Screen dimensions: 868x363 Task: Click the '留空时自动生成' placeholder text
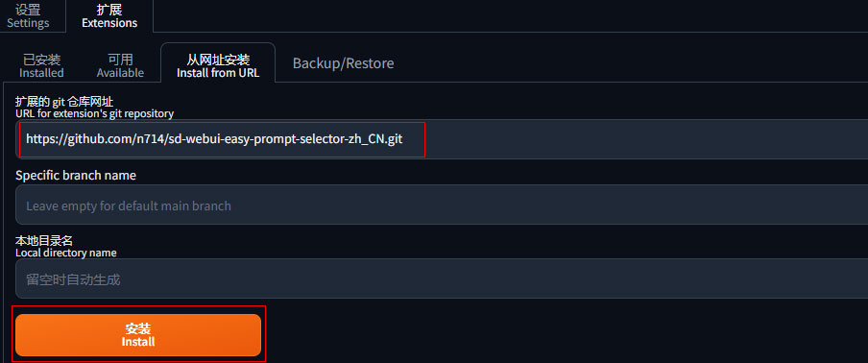pos(73,280)
